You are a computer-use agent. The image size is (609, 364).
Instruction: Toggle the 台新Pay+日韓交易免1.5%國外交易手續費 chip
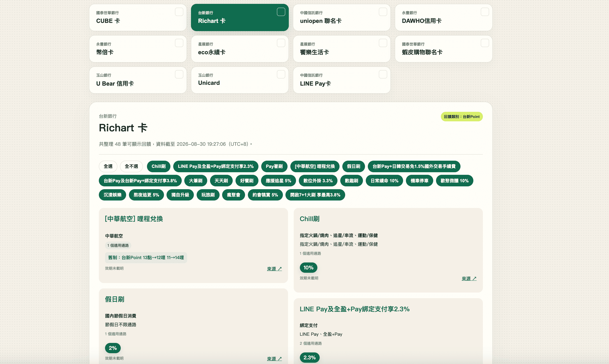tap(414, 166)
